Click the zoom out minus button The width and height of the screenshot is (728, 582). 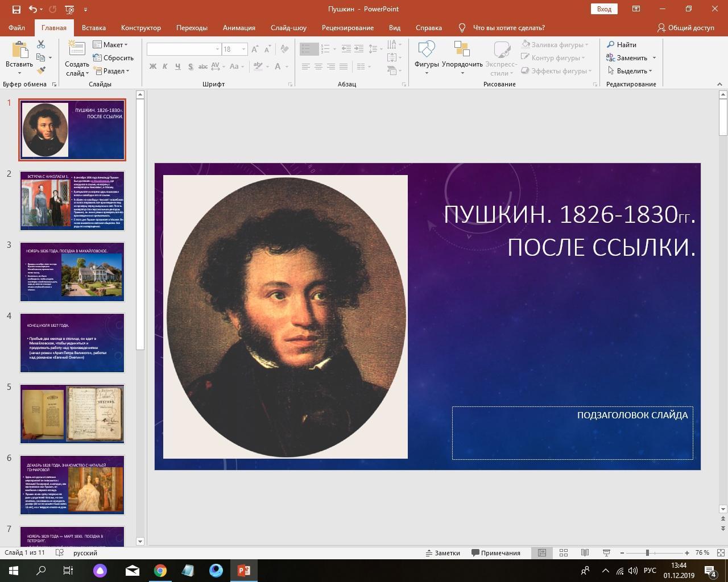622,552
